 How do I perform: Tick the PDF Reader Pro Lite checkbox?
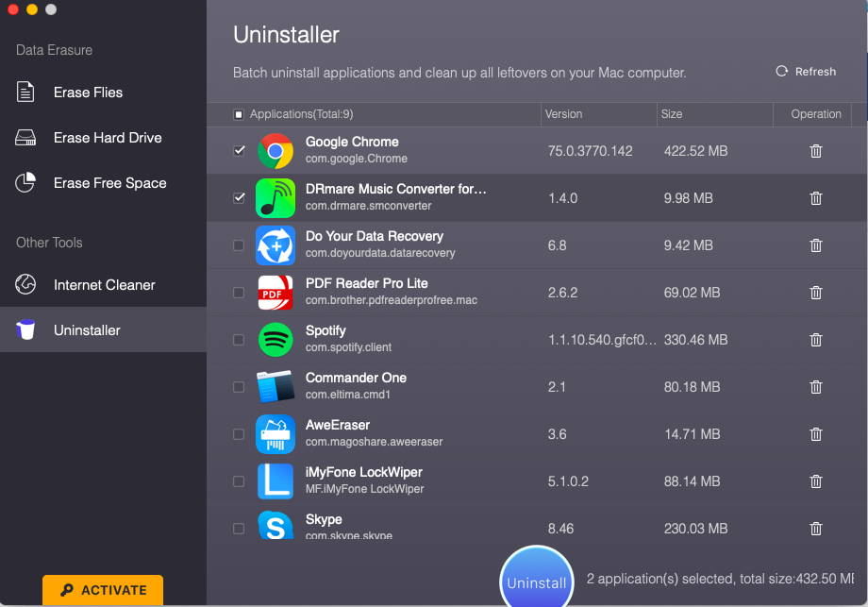239,293
